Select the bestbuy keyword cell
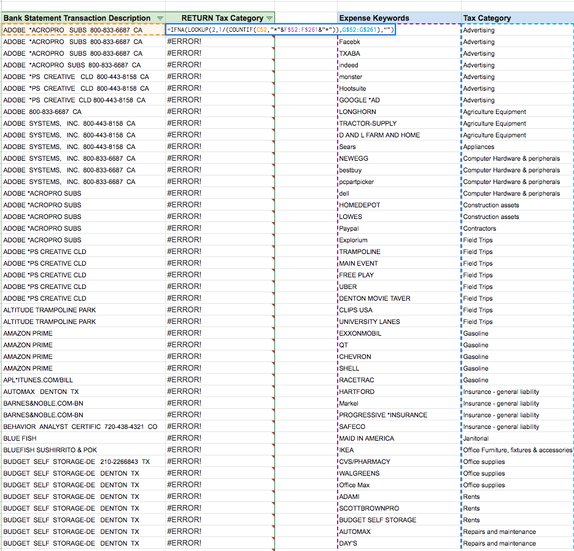The height and width of the screenshot is (551, 574). (399, 170)
